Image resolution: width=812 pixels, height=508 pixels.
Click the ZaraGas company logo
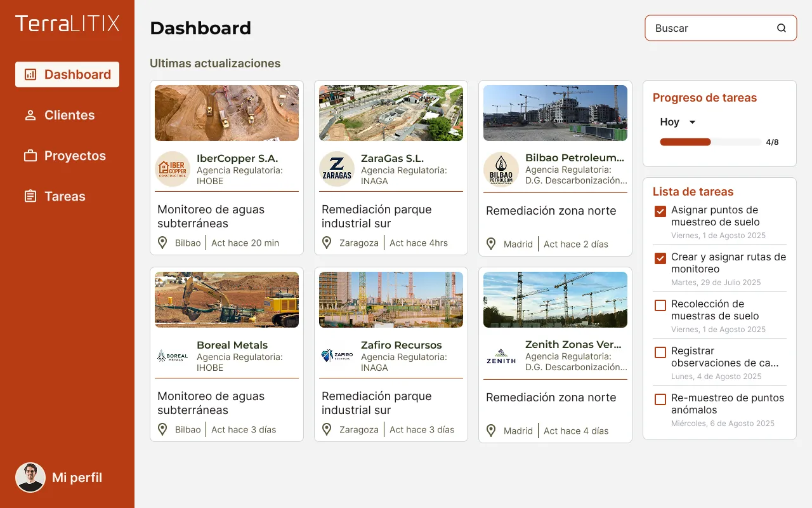[x=337, y=169]
